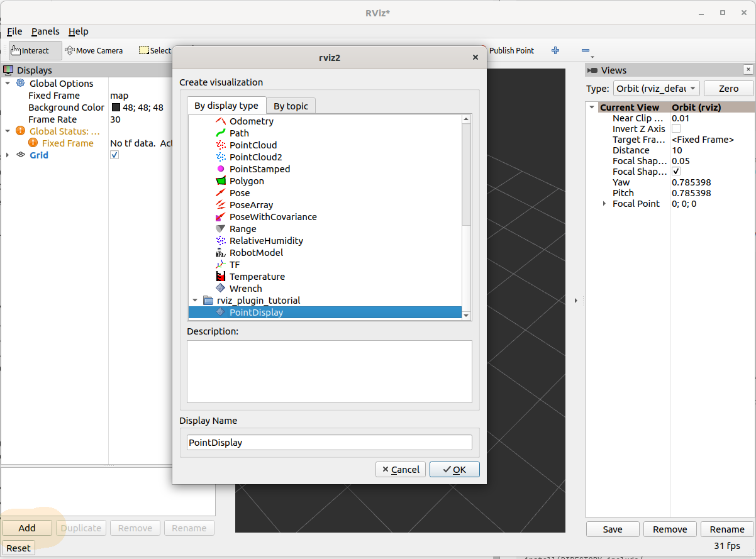Uncheck the Grid display checkbox
The image size is (756, 559).
(x=114, y=154)
